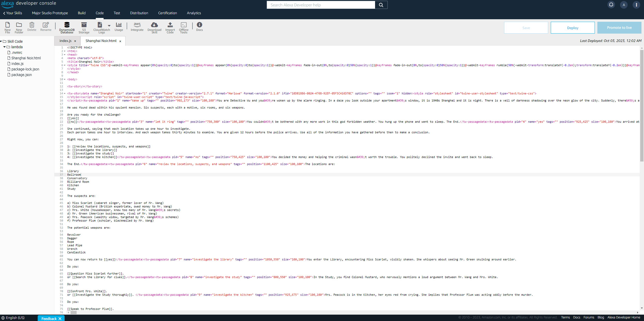Open the Build tab
Viewport: 644px width, 321px height.
tap(82, 13)
